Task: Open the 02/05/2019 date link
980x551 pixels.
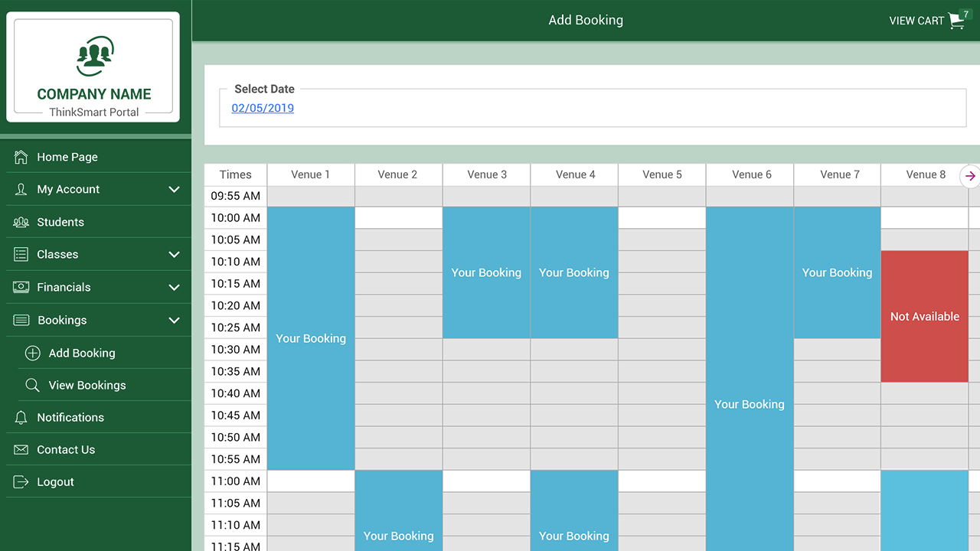Action: pos(263,108)
